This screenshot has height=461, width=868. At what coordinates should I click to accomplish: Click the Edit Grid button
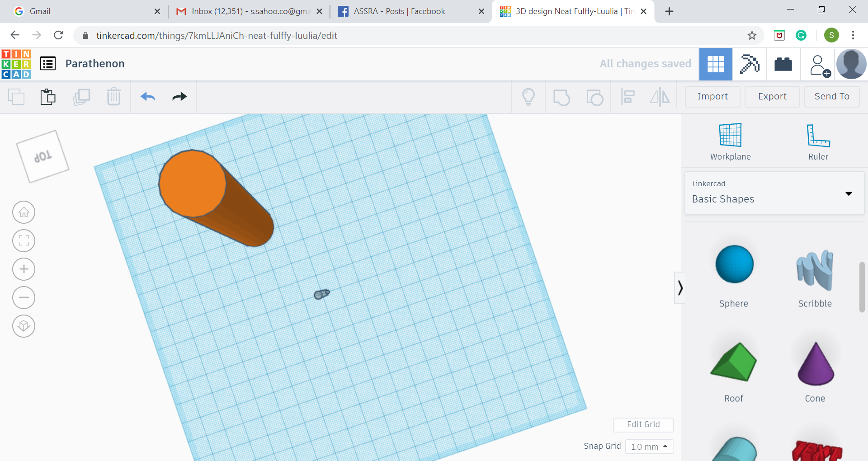(x=643, y=424)
